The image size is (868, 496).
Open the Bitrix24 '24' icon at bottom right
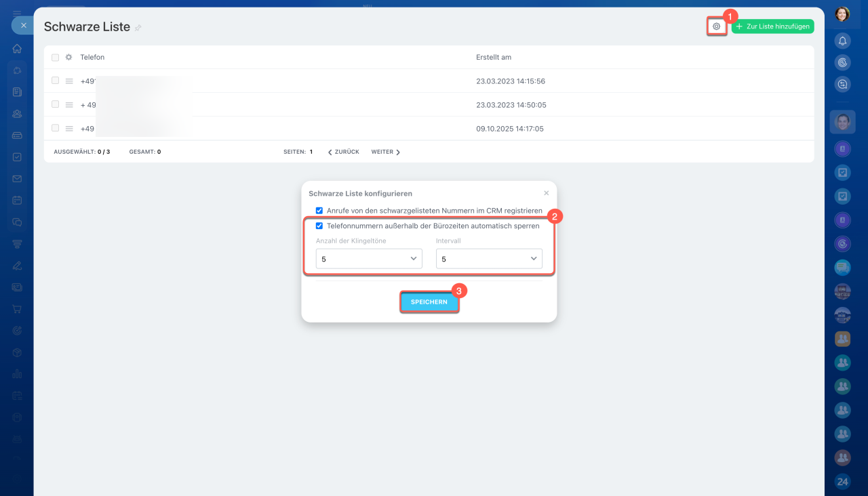click(842, 482)
